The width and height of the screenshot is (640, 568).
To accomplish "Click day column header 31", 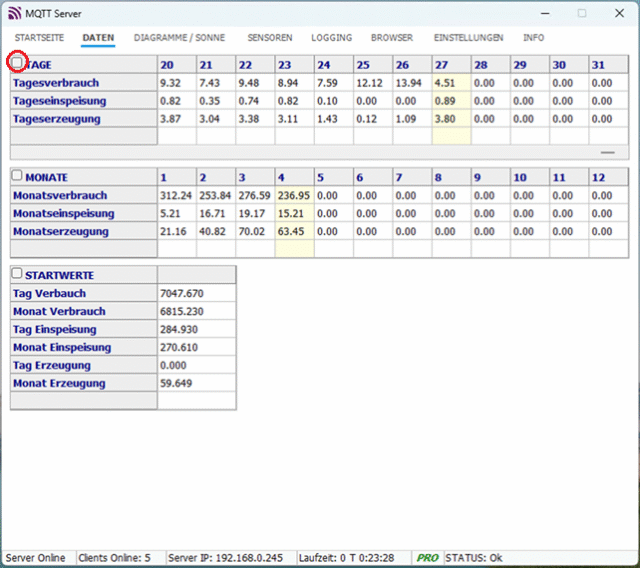I will click(x=609, y=65).
